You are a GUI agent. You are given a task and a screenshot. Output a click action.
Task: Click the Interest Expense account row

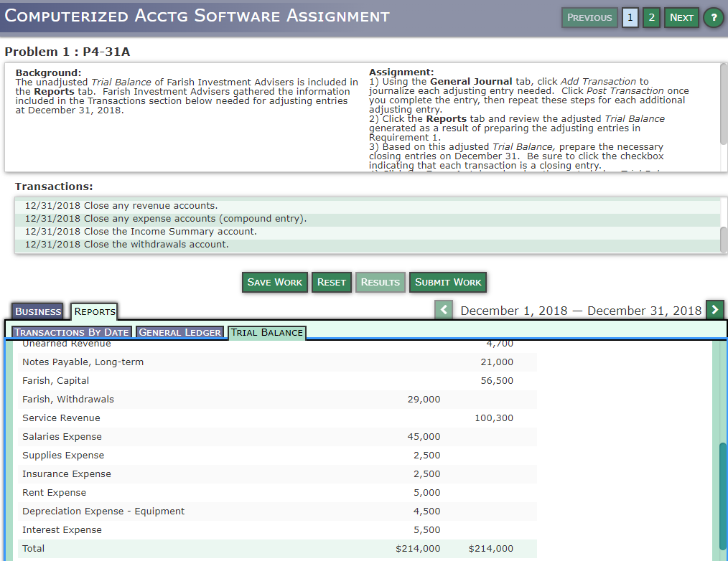pos(277,530)
